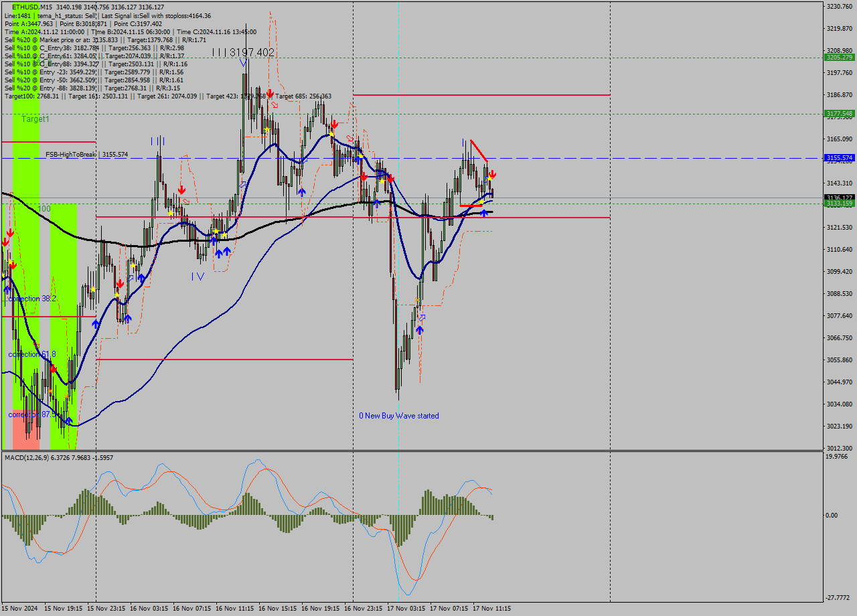
Task: Click the 3055.860 price axis value
Action: click(840, 360)
